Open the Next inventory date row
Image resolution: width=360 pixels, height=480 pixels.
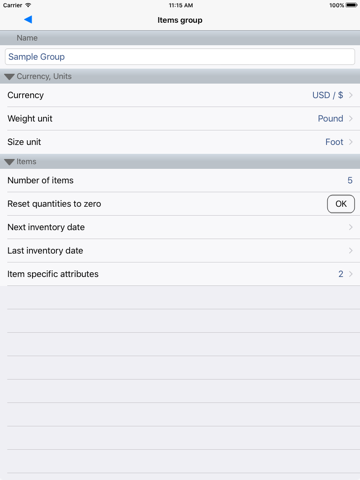click(x=180, y=227)
